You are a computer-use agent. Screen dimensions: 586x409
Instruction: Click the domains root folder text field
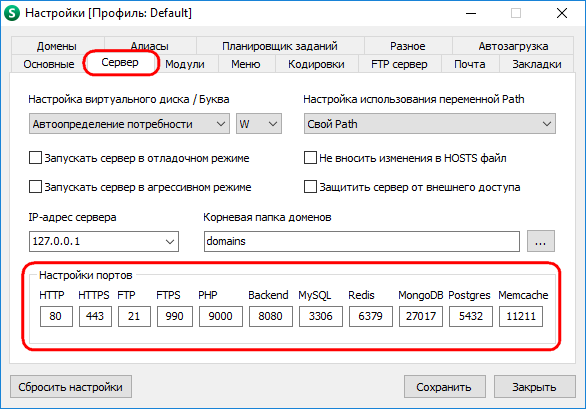pyautogui.click(x=362, y=241)
